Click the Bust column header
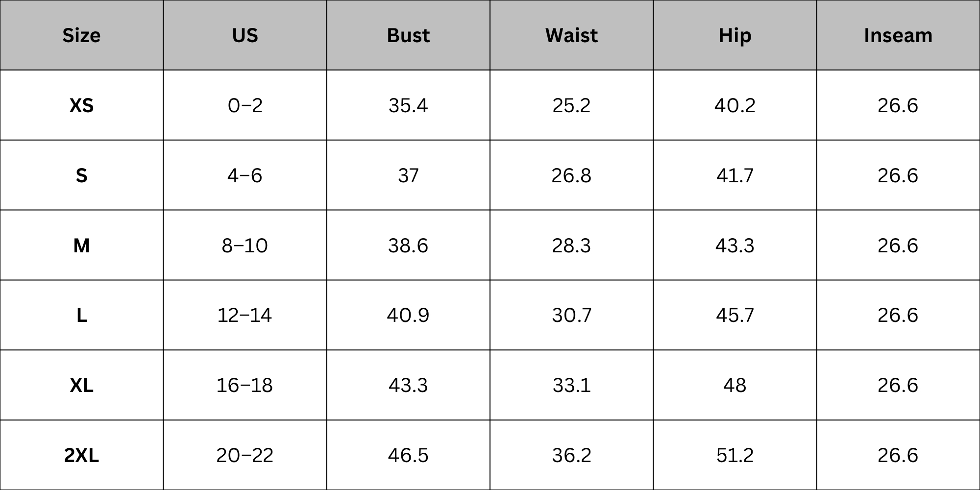This screenshot has height=490, width=980. click(x=408, y=35)
